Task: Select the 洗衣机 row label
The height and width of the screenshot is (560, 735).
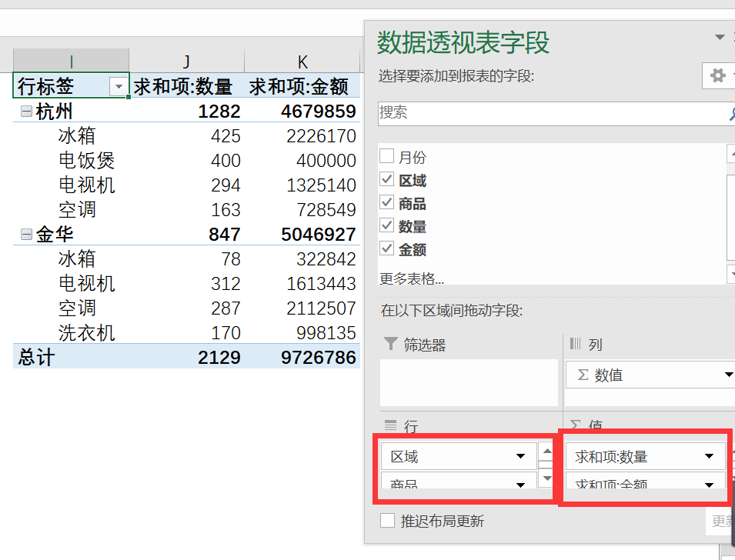Action: [87, 333]
